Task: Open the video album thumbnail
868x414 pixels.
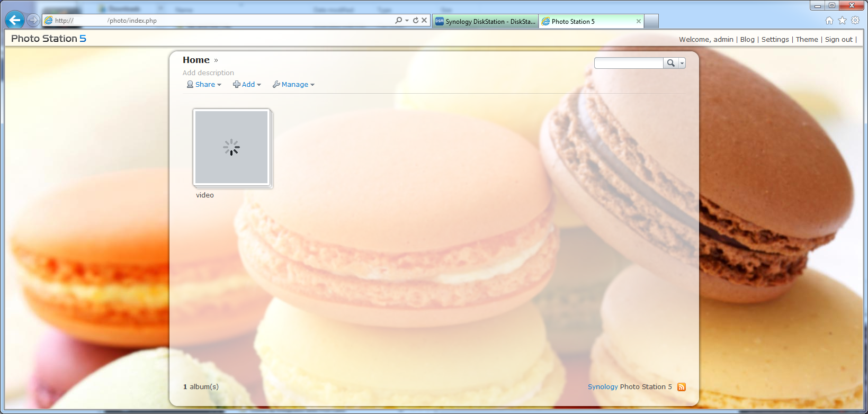Action: pos(232,148)
